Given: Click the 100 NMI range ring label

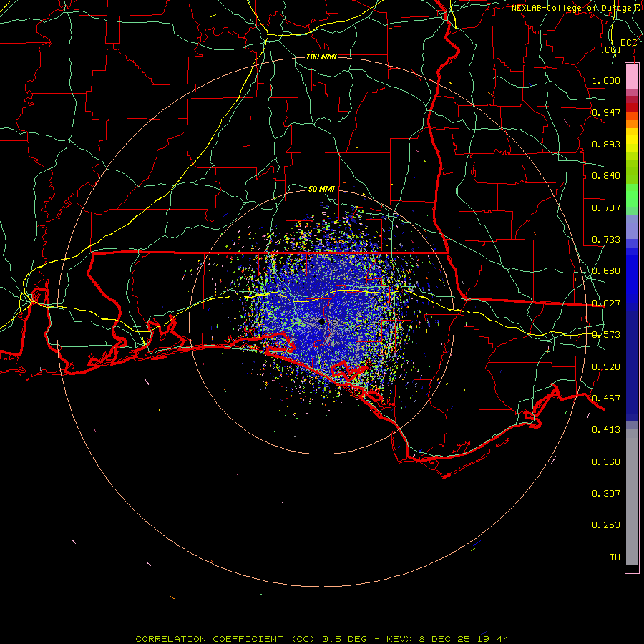Looking at the screenshot, I should coord(321,57).
